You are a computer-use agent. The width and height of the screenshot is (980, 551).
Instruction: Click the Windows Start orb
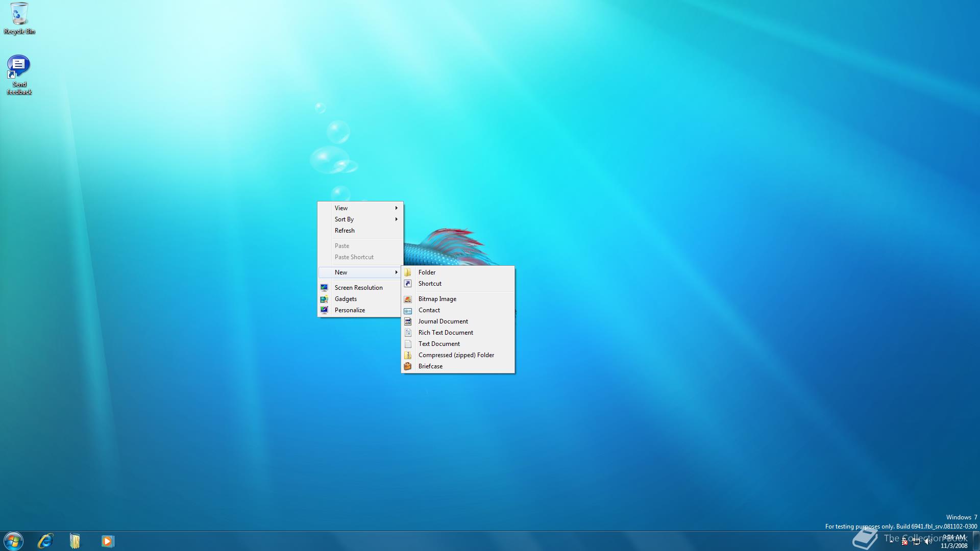[13, 541]
